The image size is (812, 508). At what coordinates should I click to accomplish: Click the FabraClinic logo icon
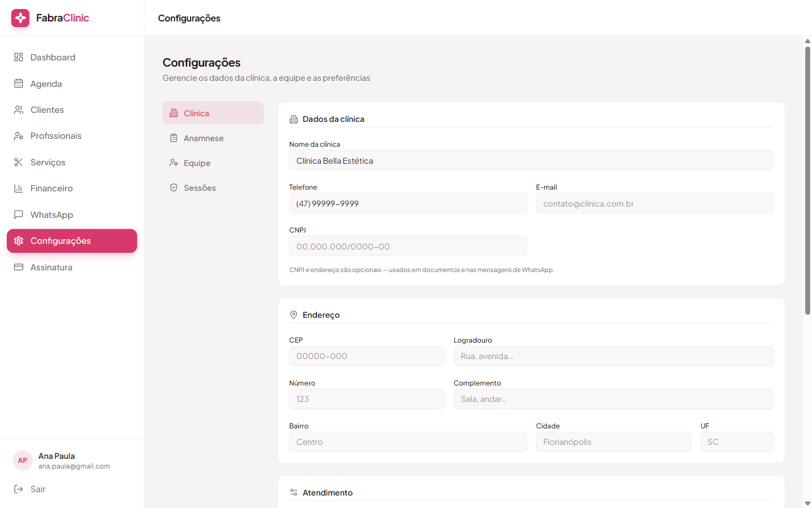tap(20, 18)
